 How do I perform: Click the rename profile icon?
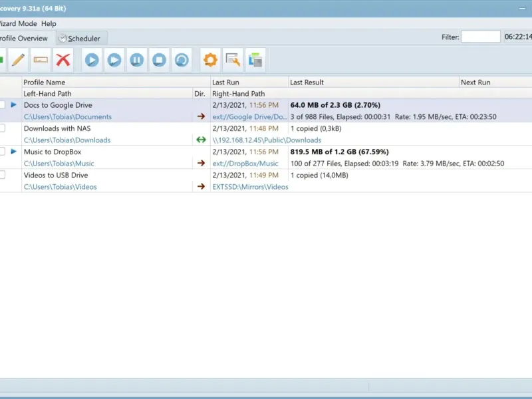[x=41, y=61]
